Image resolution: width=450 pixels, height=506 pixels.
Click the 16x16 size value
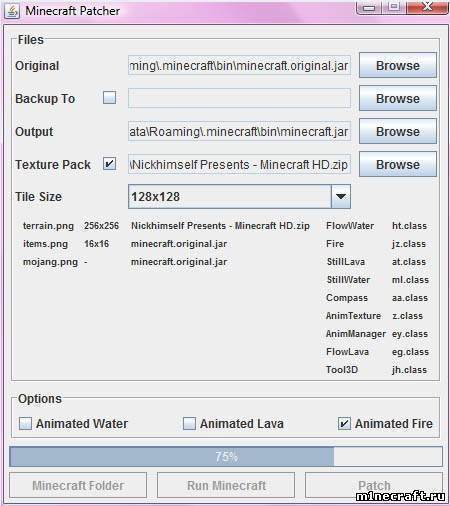click(96, 244)
